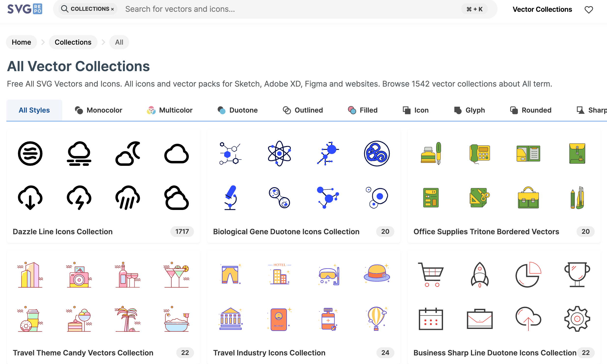The height and width of the screenshot is (364, 607).
Task: Select the microscope icon
Action: click(x=230, y=197)
